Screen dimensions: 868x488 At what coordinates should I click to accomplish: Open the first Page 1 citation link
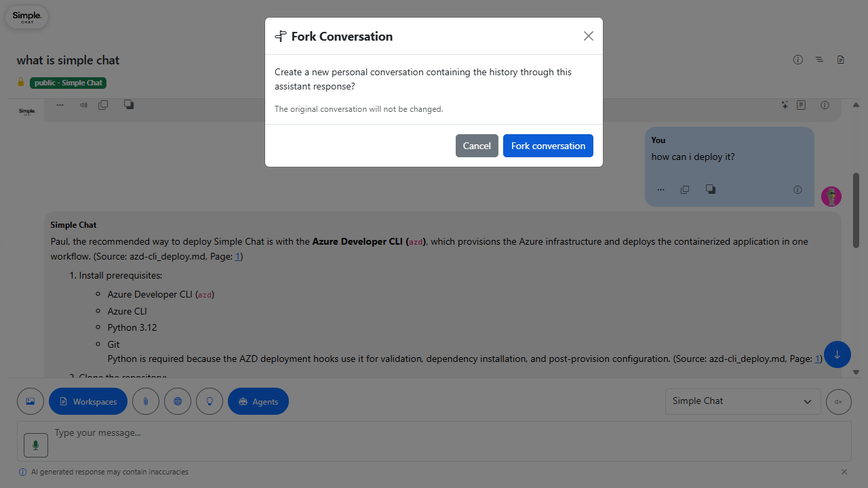(x=238, y=256)
